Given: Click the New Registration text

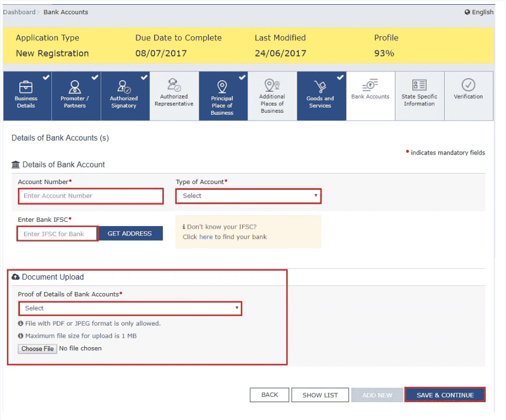Looking at the screenshot, I should (52, 53).
